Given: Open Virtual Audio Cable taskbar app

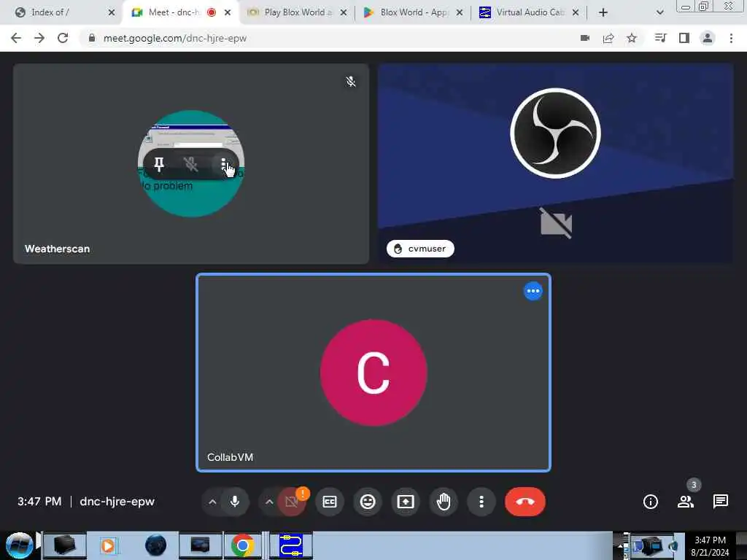Looking at the screenshot, I should click(x=290, y=545).
